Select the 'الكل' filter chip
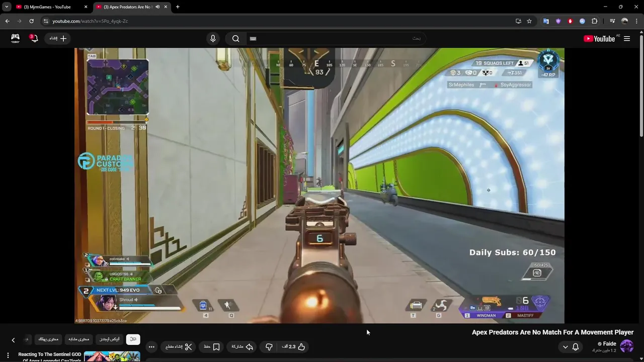 133,339
